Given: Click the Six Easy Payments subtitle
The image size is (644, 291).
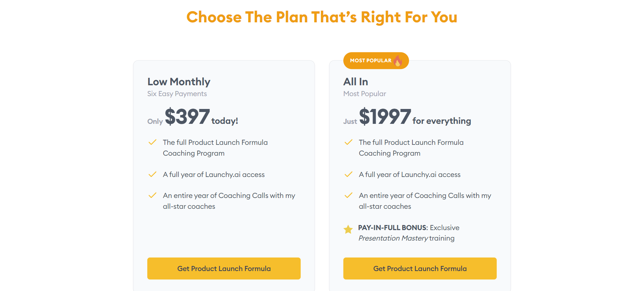Looking at the screenshot, I should 177,94.
